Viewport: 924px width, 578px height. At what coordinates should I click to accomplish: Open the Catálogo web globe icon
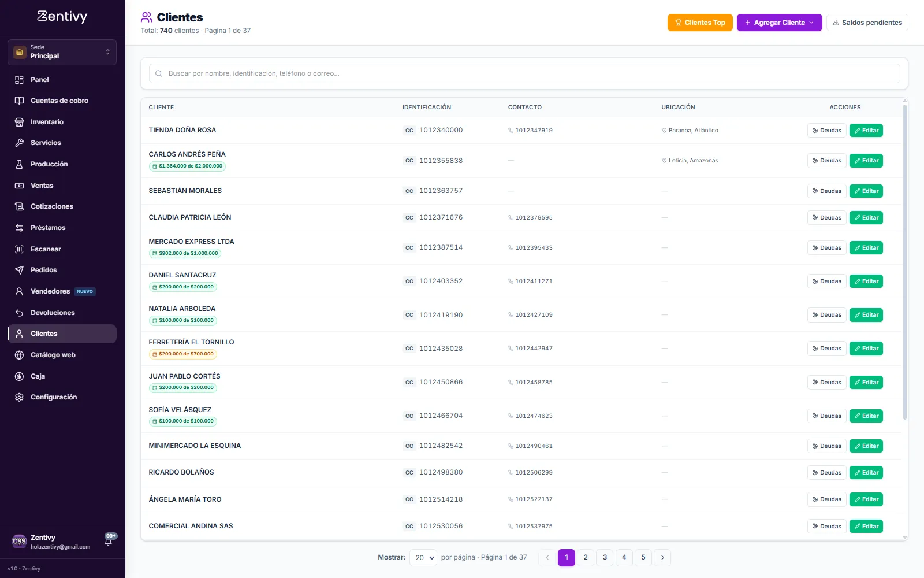click(19, 355)
